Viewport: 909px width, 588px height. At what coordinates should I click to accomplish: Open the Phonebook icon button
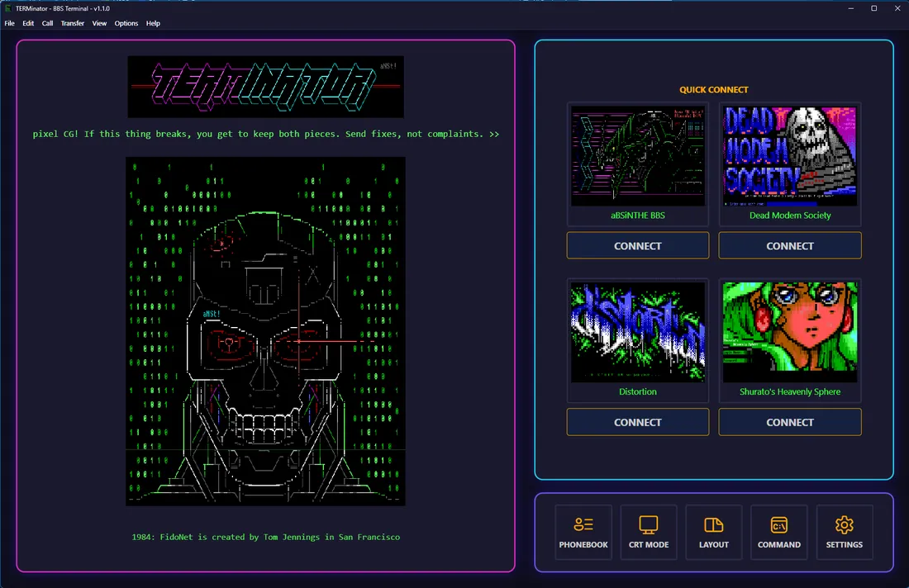pyautogui.click(x=583, y=533)
